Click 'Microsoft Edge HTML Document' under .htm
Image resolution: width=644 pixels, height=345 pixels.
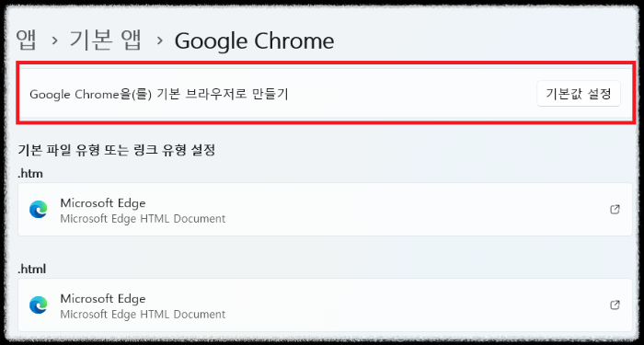[x=143, y=219]
